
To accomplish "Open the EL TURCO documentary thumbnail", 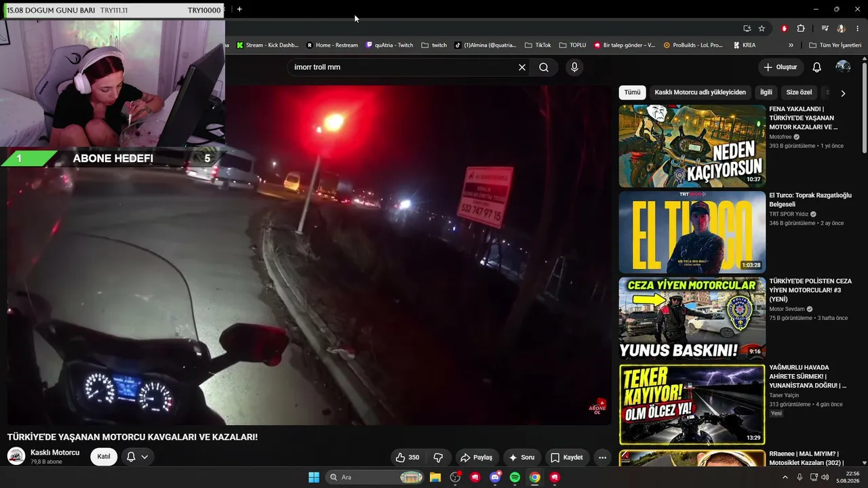I will pos(692,232).
